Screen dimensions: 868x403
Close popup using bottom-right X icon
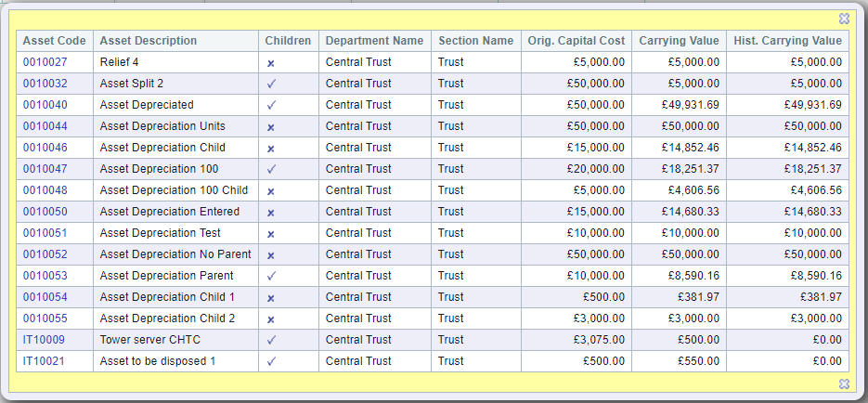[844, 383]
